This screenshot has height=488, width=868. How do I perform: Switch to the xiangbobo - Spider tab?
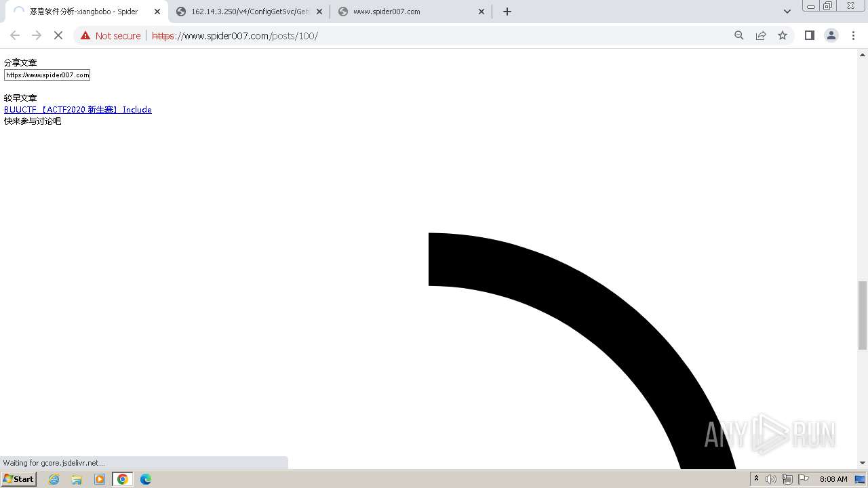tap(85, 12)
